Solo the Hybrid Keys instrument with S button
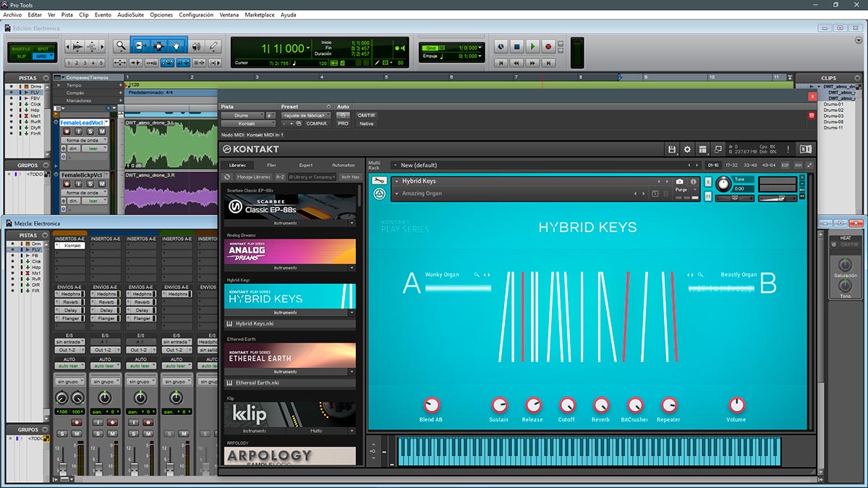868x488 pixels. point(707,181)
